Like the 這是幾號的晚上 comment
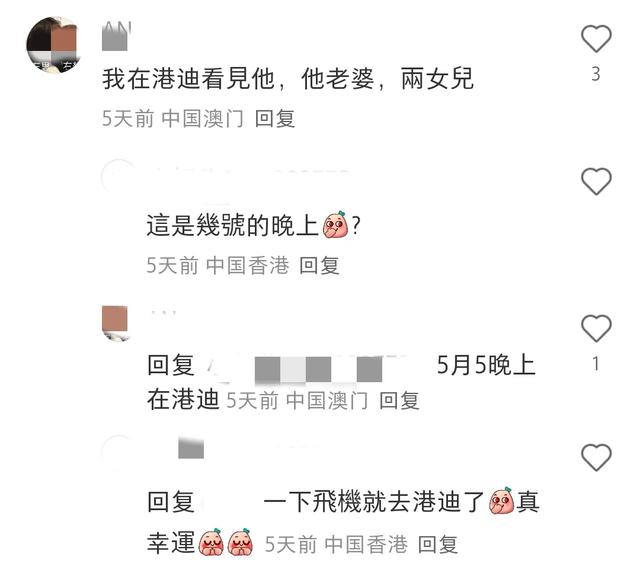640x570 pixels. (x=596, y=181)
